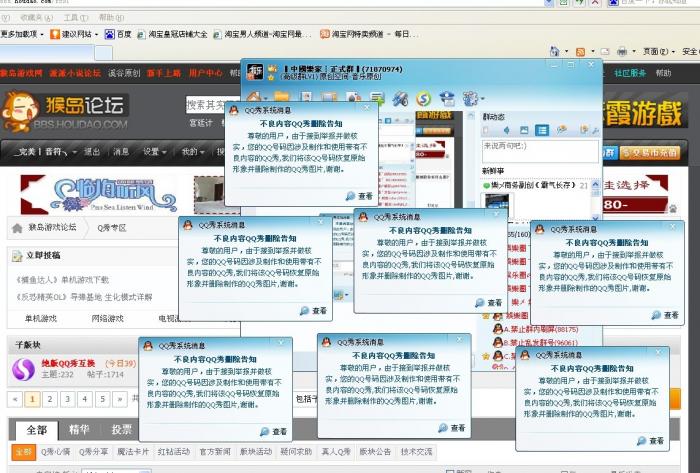
Task: Open the house icon in QQ group toolbar
Action: tap(254, 97)
